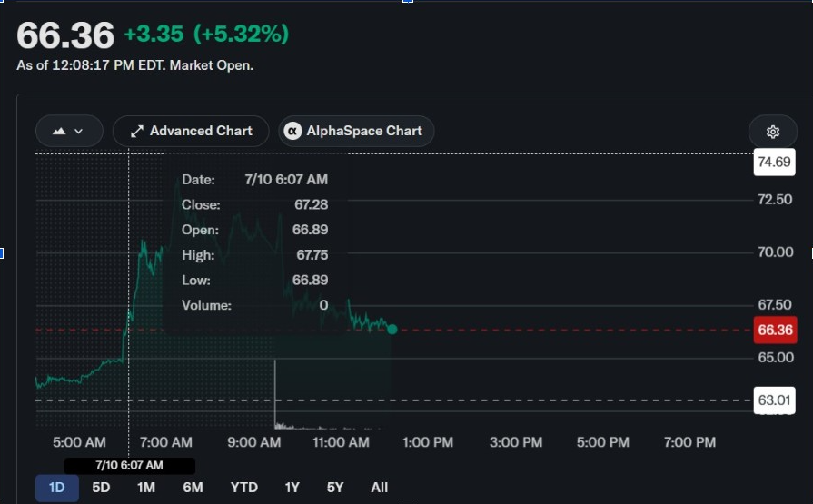Click the tooltip Volume value 0
The image size is (813, 504).
point(323,305)
